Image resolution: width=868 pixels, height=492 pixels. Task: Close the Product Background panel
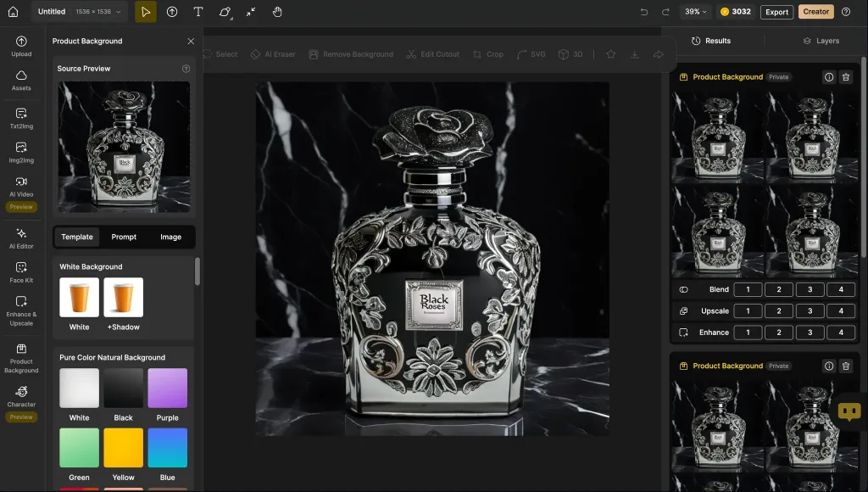coord(191,41)
